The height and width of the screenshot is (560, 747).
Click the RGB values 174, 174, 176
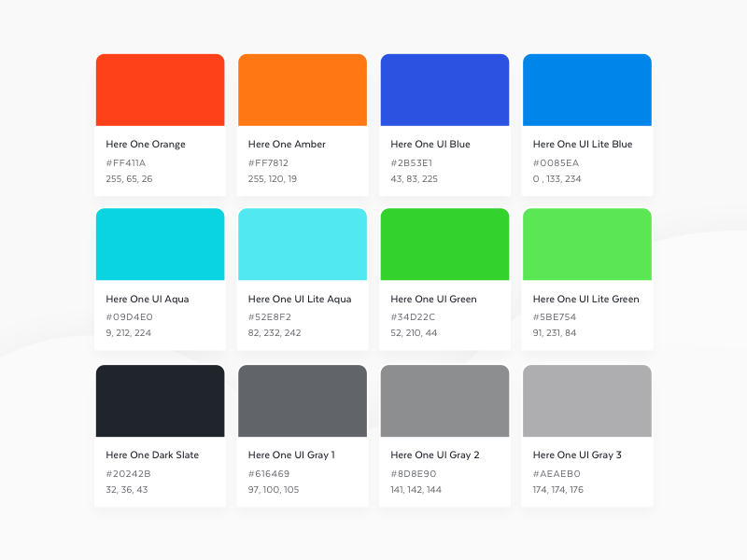[560, 488]
